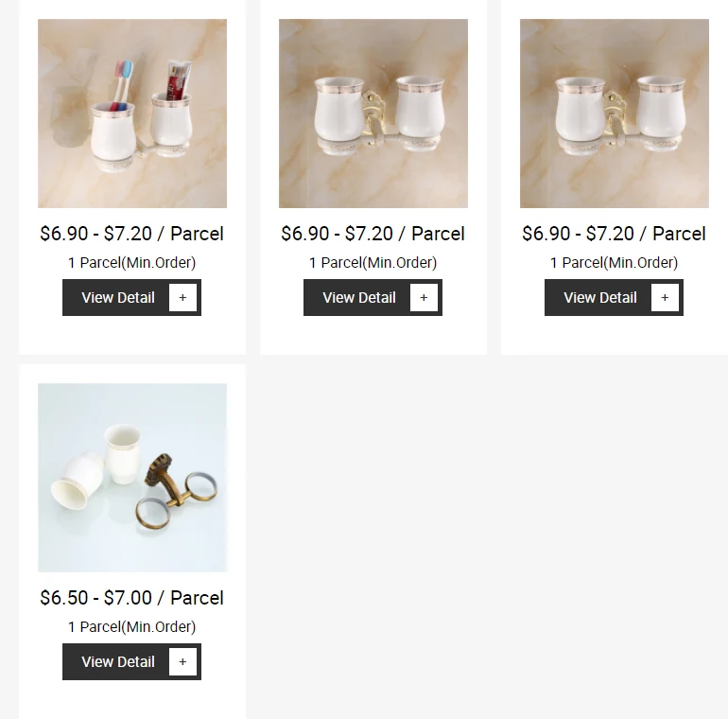Click the price under the toothbrush cup image
The width and height of the screenshot is (728, 719).
coord(131,234)
